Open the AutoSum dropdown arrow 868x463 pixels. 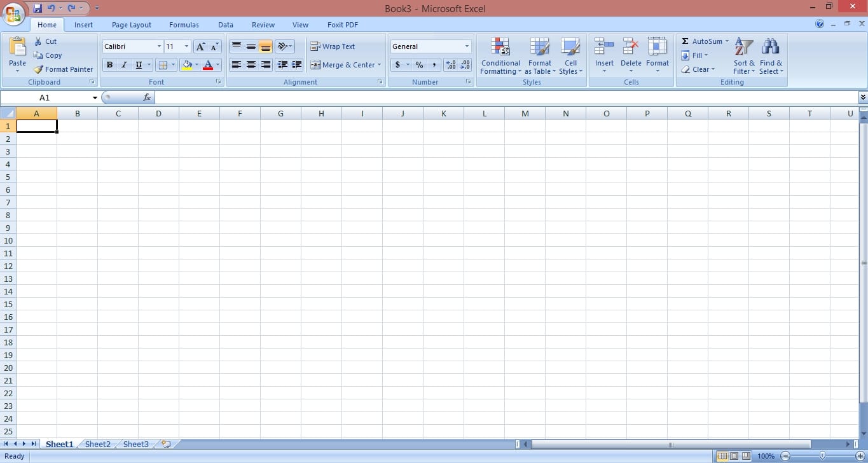coord(727,41)
